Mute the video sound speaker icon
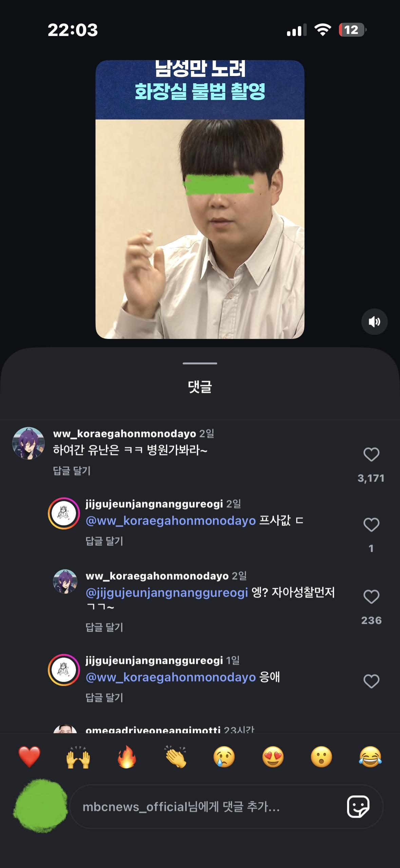This screenshot has height=868, width=400. pos(374,322)
